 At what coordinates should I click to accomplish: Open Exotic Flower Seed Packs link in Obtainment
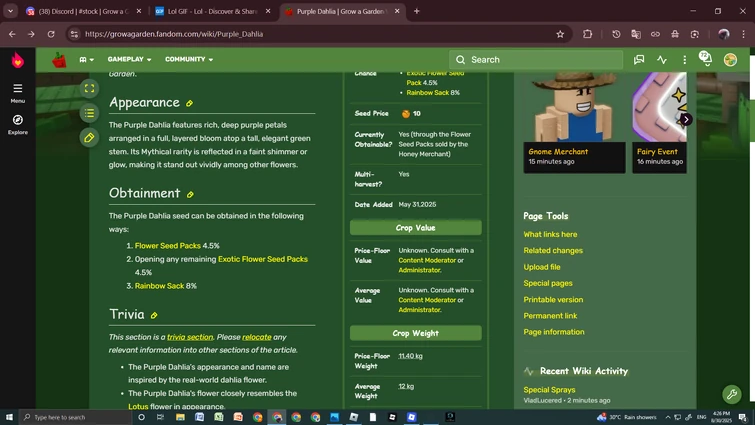point(263,259)
